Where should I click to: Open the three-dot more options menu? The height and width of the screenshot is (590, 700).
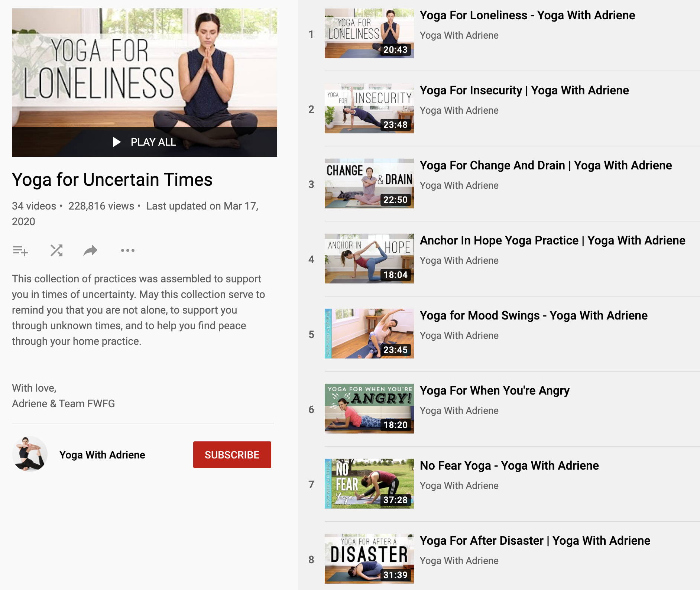[x=128, y=250]
